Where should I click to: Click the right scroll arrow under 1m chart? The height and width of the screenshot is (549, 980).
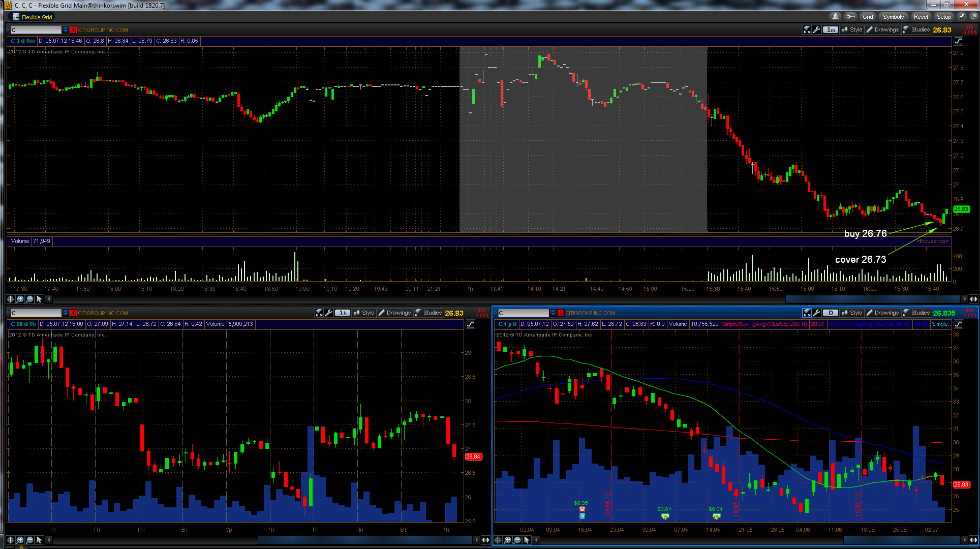tap(964, 299)
